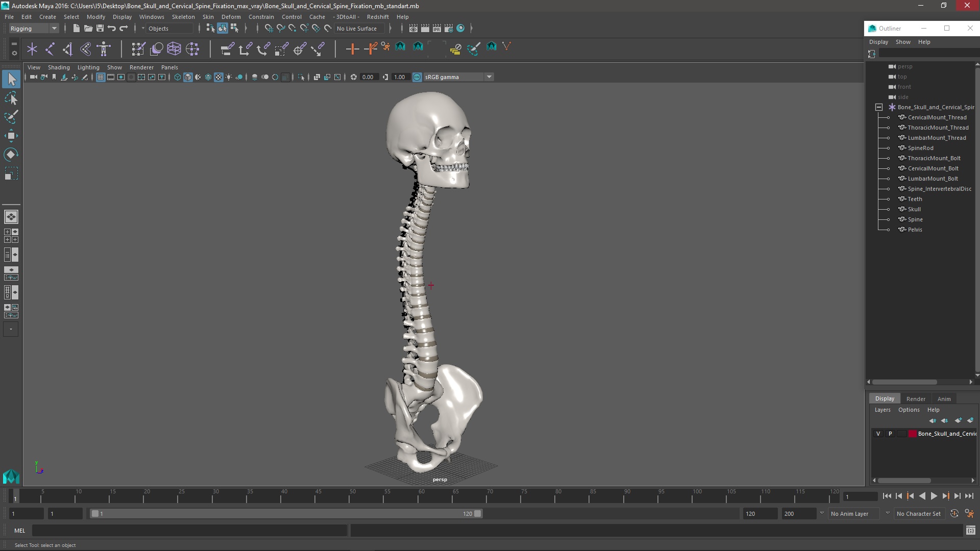This screenshot has height=551, width=980.
Task: Click the Set Key plus shelf icon
Action: (x=352, y=49)
